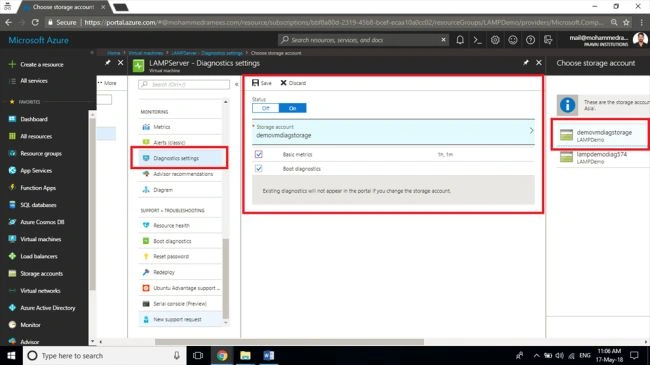Open Word from the taskbar
The height and width of the screenshot is (365, 650).
tap(269, 356)
